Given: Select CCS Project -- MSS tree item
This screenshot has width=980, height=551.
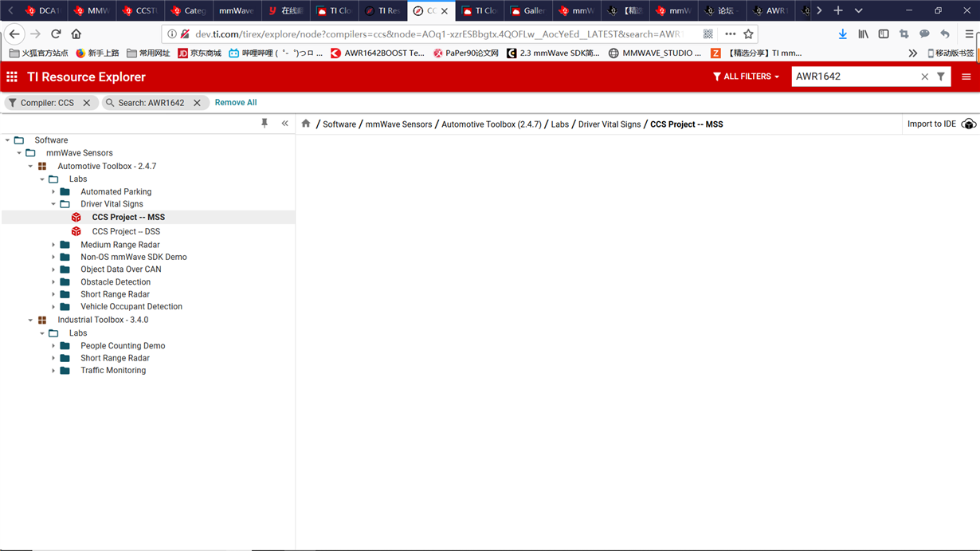Looking at the screenshot, I should (128, 217).
